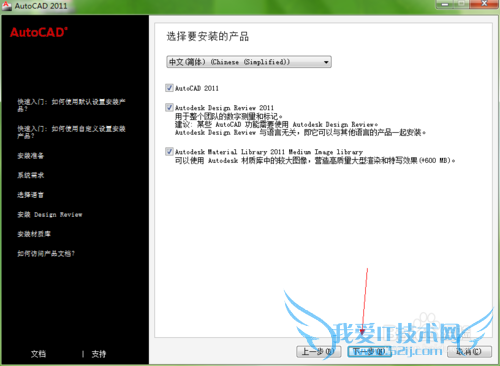Image resolution: width=500 pixels, height=366 pixels.
Task: Open the 安装准备 help topic
Action: (31, 156)
